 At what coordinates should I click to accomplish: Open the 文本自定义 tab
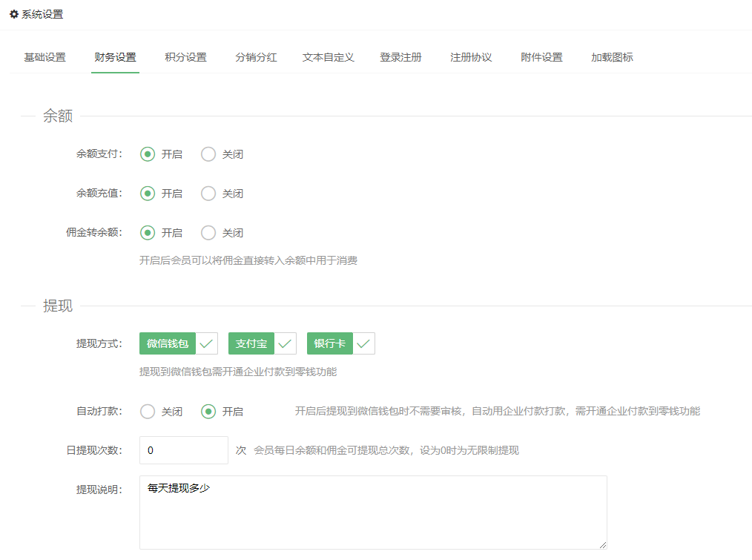(x=328, y=57)
